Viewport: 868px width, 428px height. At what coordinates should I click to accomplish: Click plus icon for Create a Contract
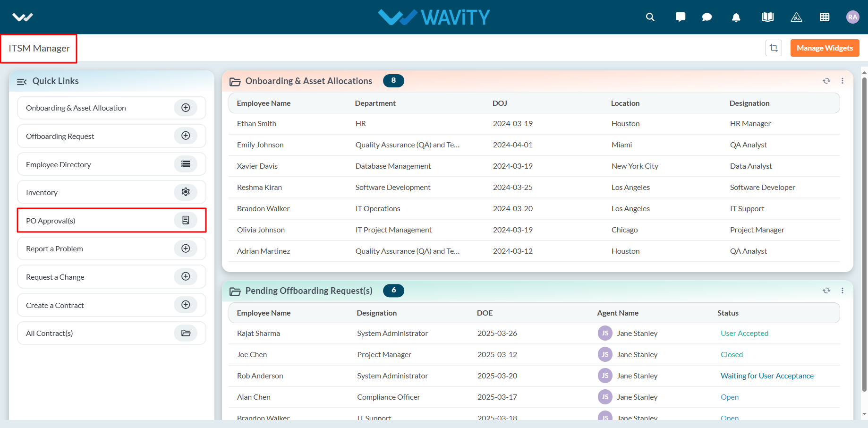pyautogui.click(x=186, y=305)
